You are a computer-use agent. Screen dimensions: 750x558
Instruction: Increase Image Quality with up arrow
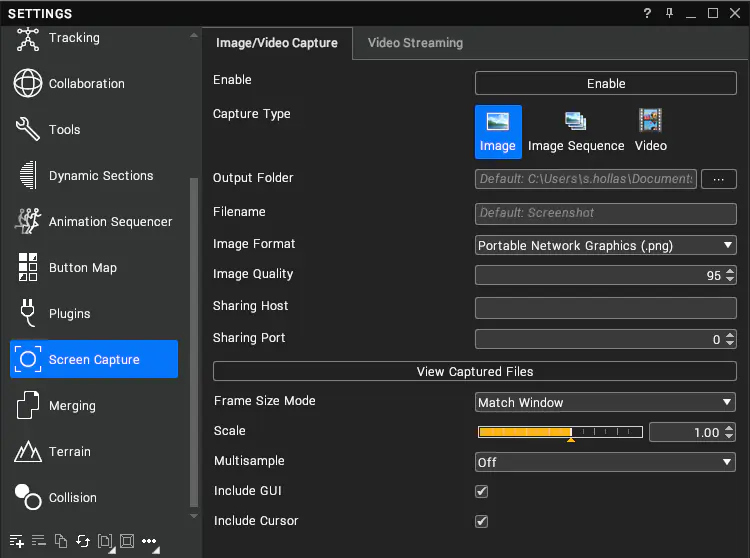(x=730, y=271)
